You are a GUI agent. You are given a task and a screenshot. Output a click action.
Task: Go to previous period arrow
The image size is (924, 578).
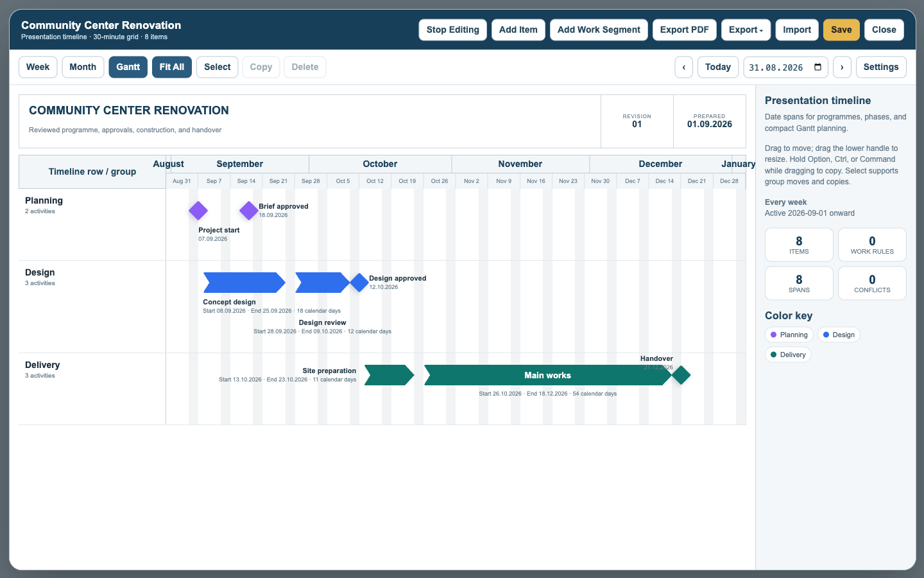click(684, 67)
